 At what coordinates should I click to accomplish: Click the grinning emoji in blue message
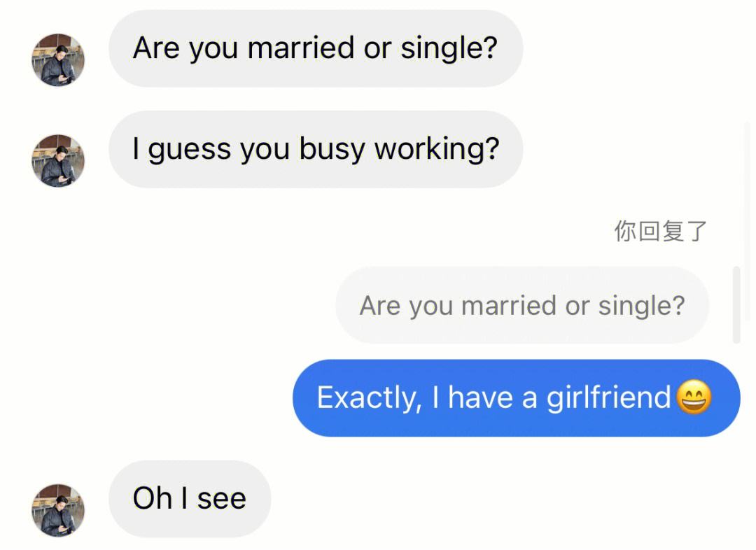[x=694, y=397]
